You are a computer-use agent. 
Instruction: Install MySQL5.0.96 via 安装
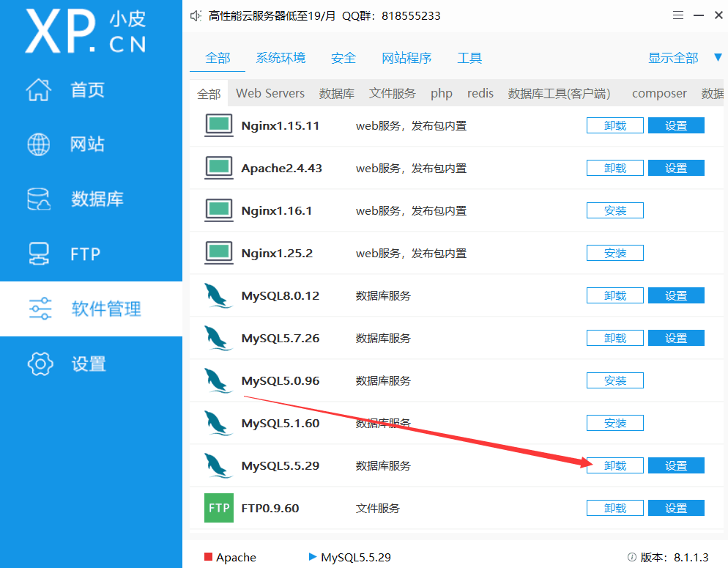[615, 380]
